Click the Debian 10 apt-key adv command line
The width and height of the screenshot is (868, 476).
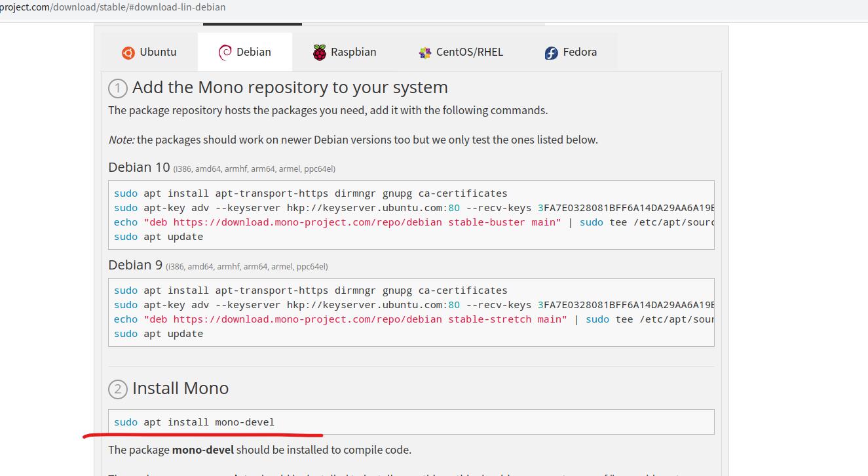point(414,208)
